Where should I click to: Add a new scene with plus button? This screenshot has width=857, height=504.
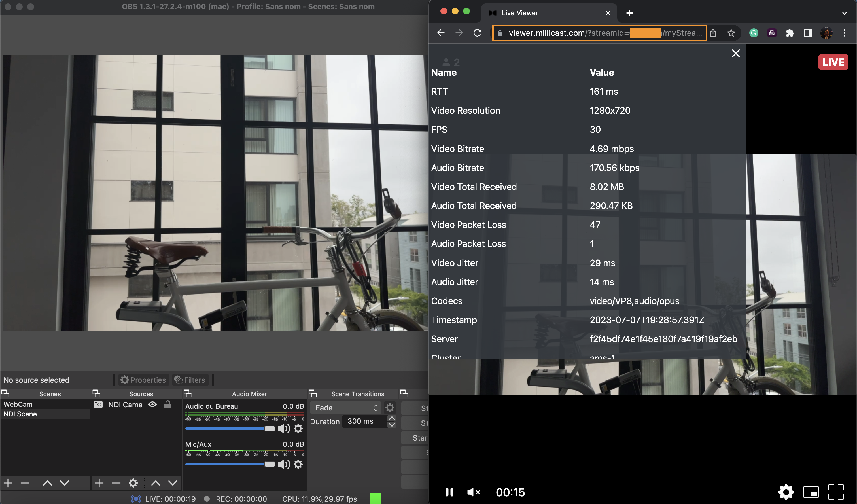(x=8, y=483)
